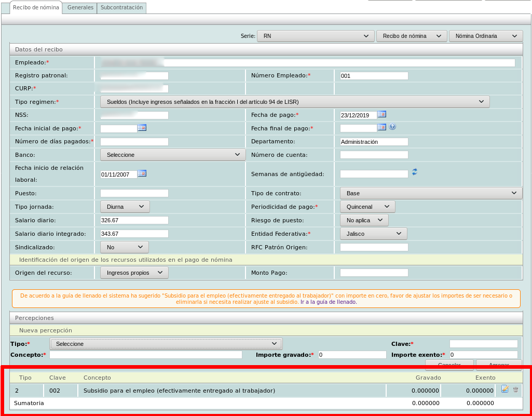This screenshot has height=416, width=532.
Task: Click the Departamento field
Action: tap(374, 142)
